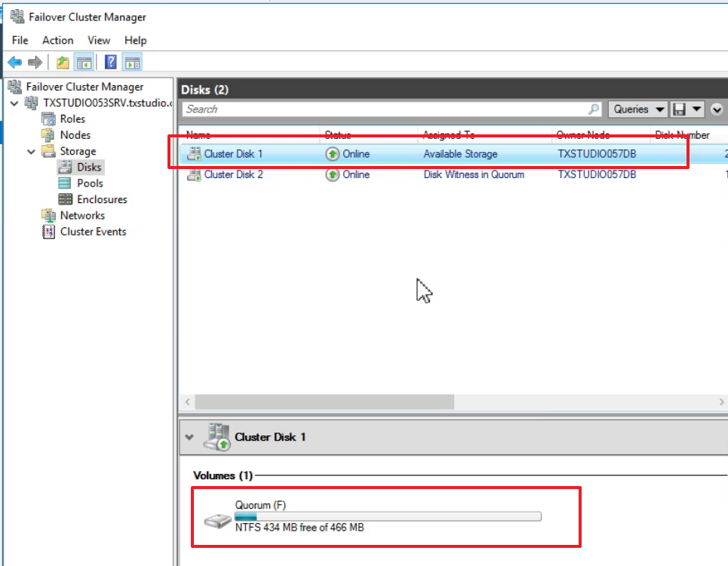Open the View menu
This screenshot has height=566, width=728.
click(99, 41)
